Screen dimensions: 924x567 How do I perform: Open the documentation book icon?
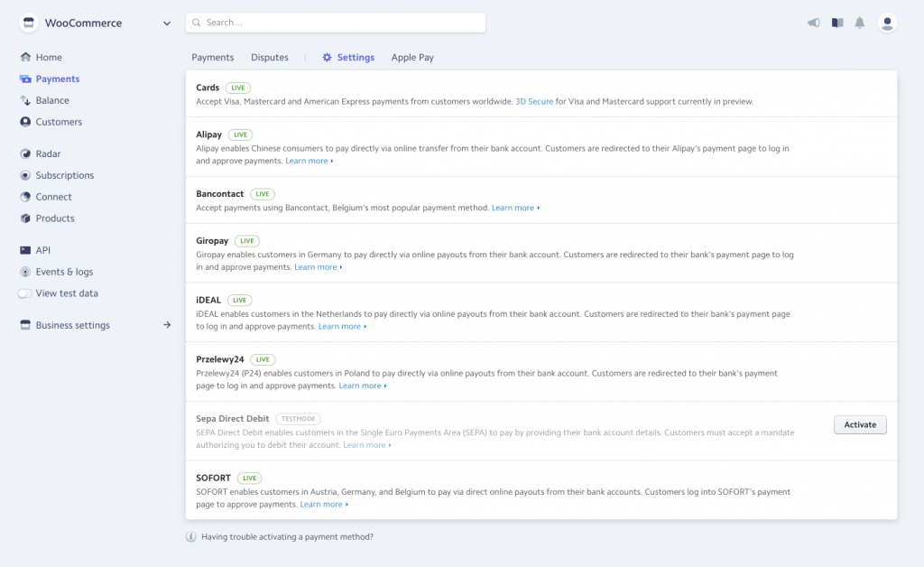click(837, 23)
